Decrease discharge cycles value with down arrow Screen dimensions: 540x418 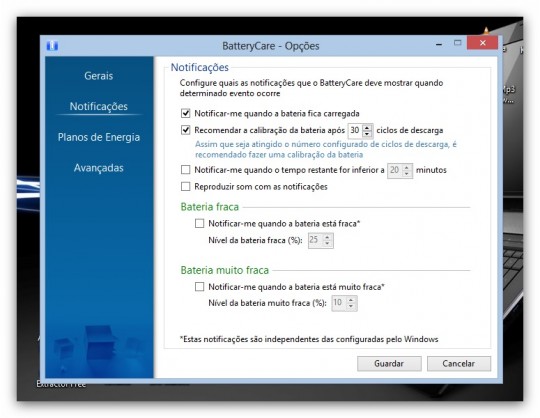pos(367,134)
